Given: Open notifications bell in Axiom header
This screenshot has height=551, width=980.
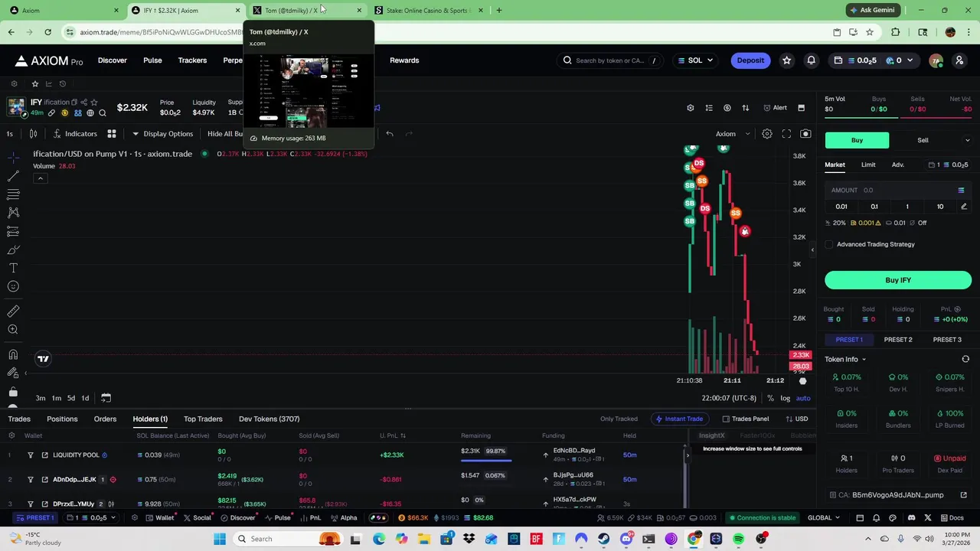Looking at the screenshot, I should pyautogui.click(x=811, y=60).
